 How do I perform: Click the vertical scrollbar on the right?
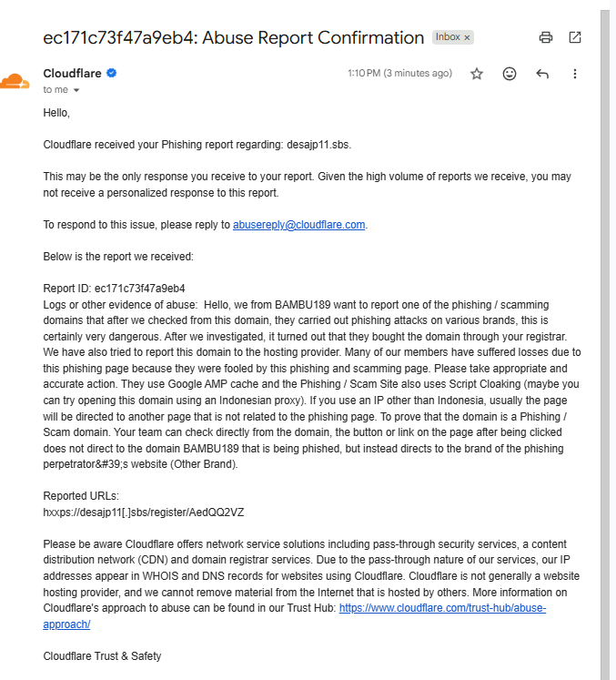point(605,345)
